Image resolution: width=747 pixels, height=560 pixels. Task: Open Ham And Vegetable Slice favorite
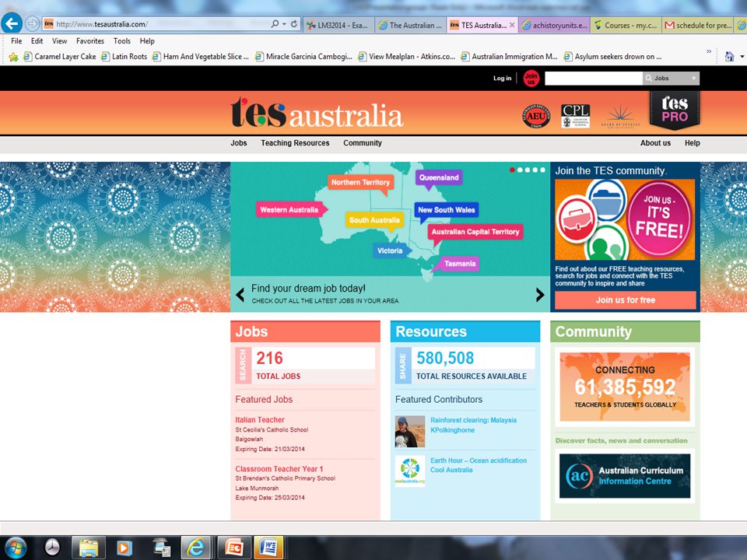click(x=200, y=57)
